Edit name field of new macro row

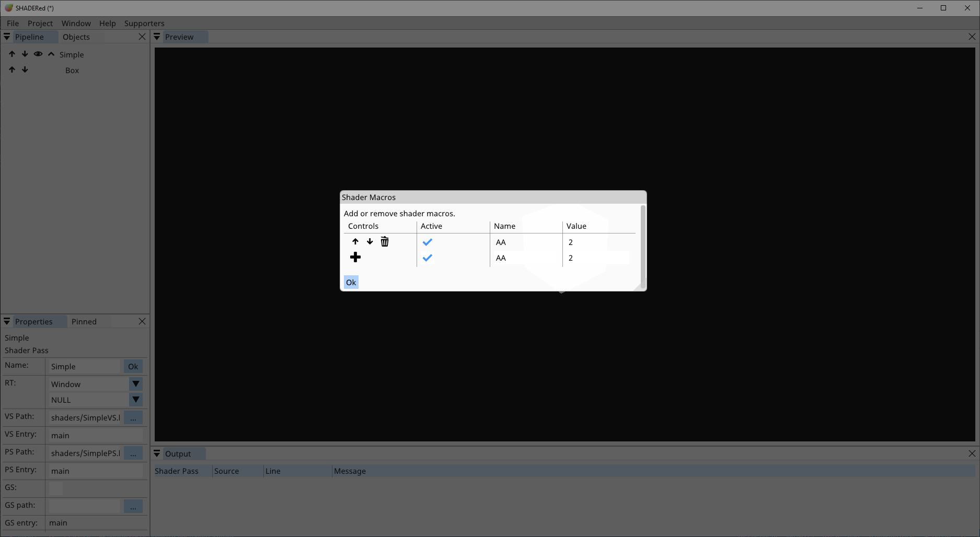pos(525,258)
